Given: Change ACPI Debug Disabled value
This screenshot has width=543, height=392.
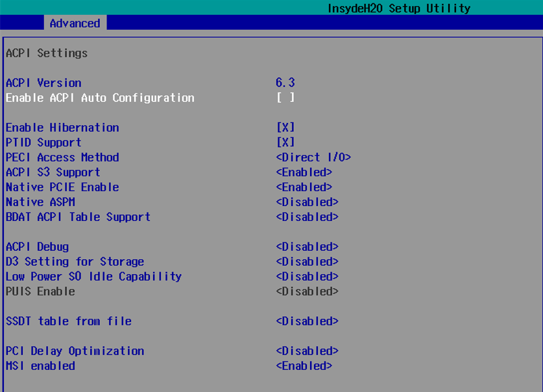Looking at the screenshot, I should point(307,247).
